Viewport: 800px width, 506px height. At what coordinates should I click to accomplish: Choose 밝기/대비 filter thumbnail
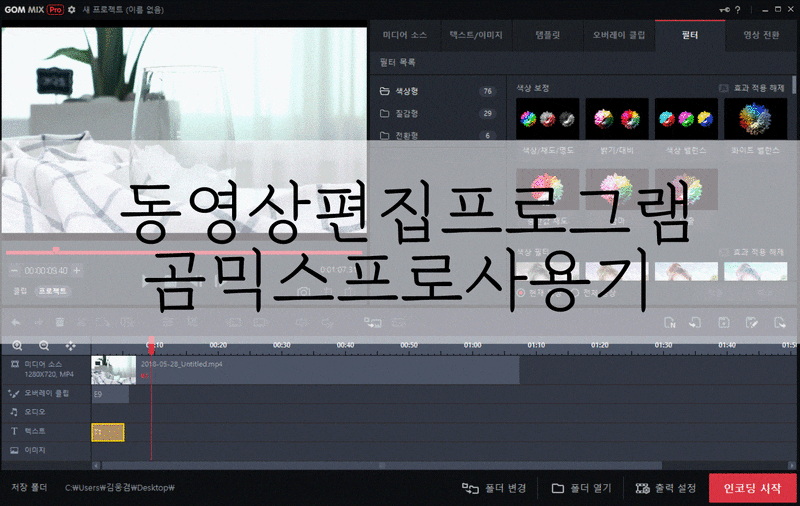(x=617, y=119)
